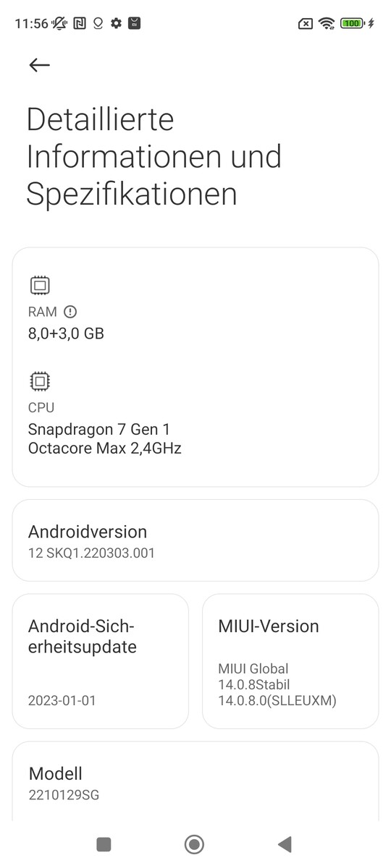Tap the Wi-Fi status icon

[x=327, y=23]
